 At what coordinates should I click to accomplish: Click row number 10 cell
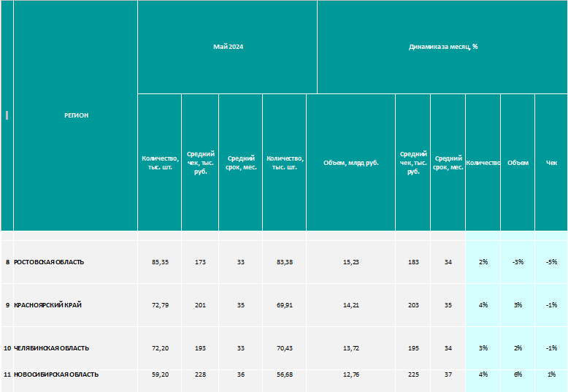[7, 348]
